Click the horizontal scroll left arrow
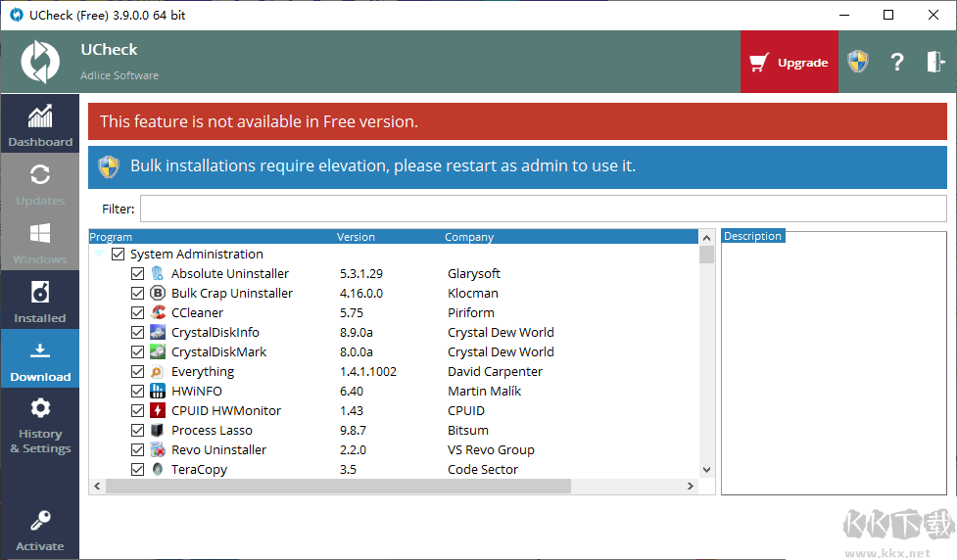Screen dimensions: 957x560 [x=97, y=487]
